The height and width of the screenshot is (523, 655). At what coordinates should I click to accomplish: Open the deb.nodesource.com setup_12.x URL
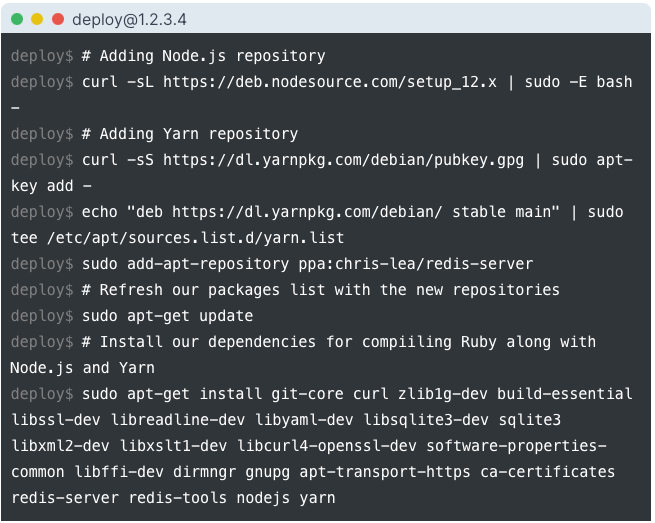click(x=330, y=82)
